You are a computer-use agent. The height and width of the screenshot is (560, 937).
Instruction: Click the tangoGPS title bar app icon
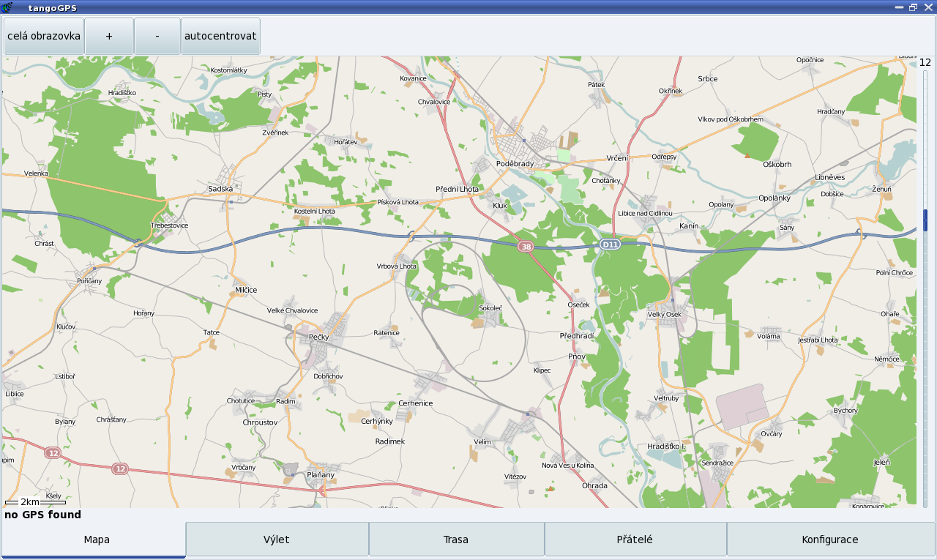pos(8,7)
